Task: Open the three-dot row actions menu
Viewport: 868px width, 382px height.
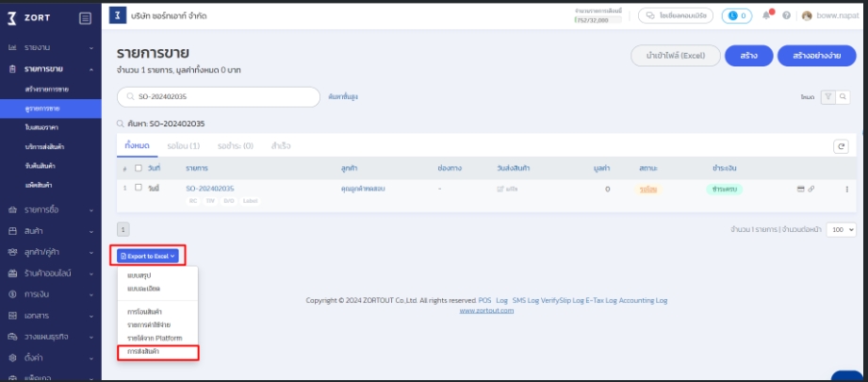Action: click(846, 190)
